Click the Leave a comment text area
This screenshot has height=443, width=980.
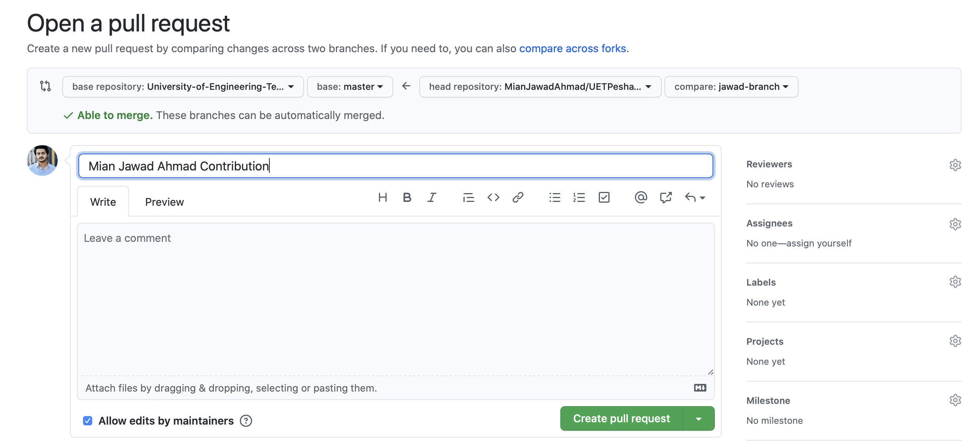tap(395, 299)
